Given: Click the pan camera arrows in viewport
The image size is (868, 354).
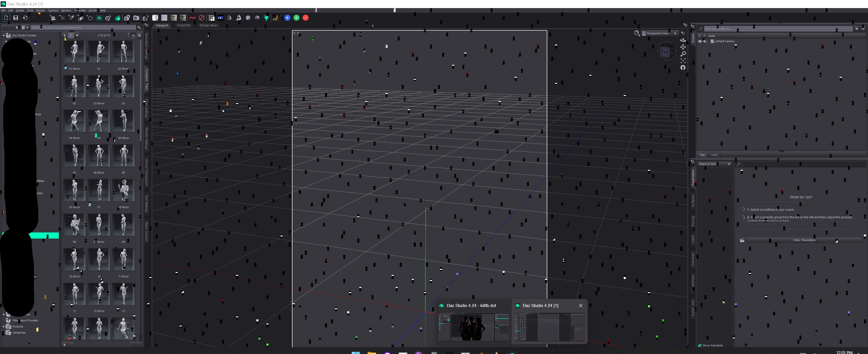Looking at the screenshot, I should click(x=683, y=47).
